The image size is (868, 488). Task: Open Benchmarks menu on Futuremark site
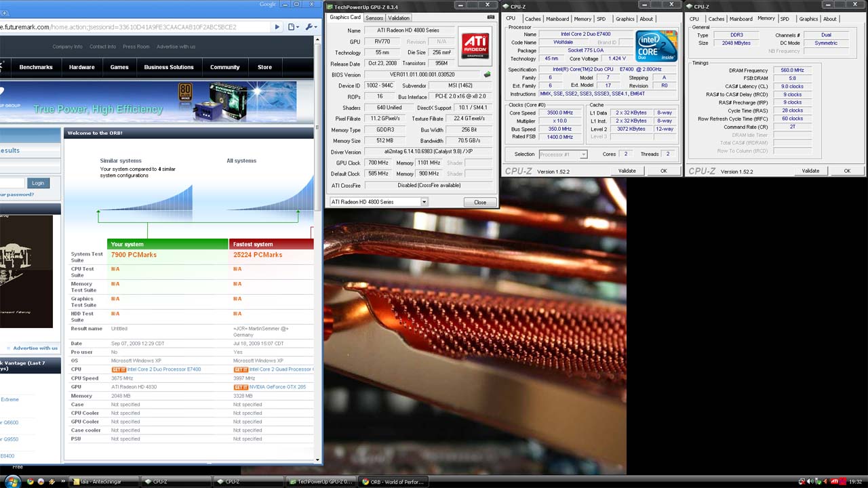pyautogui.click(x=36, y=67)
